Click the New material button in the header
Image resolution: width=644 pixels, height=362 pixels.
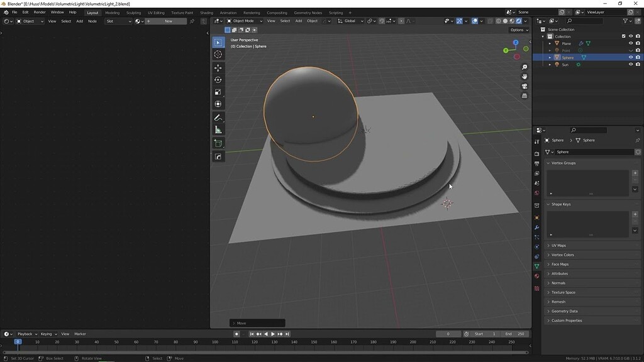167,21
